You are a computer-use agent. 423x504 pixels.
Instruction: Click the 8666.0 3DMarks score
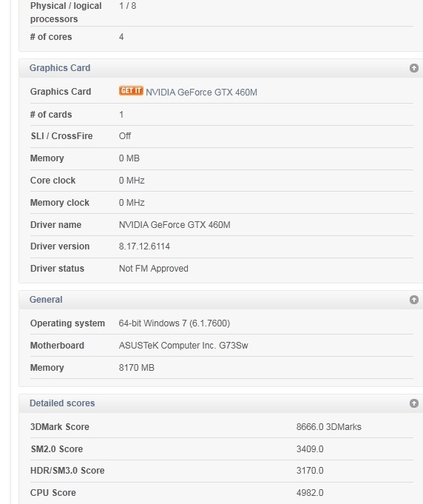(x=328, y=427)
